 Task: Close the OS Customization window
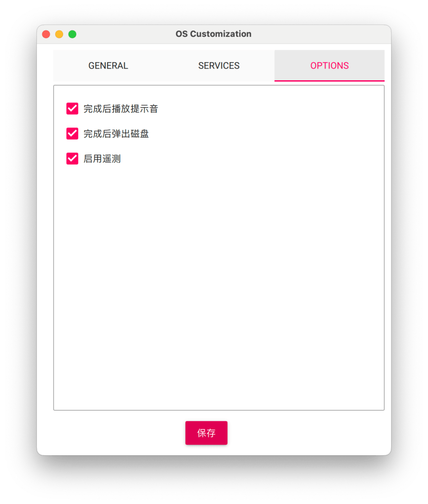(x=46, y=34)
